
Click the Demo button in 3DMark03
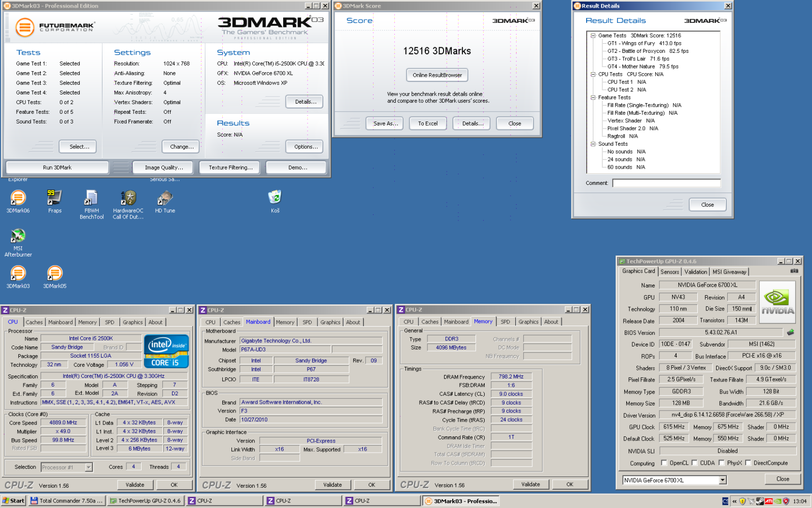click(297, 168)
